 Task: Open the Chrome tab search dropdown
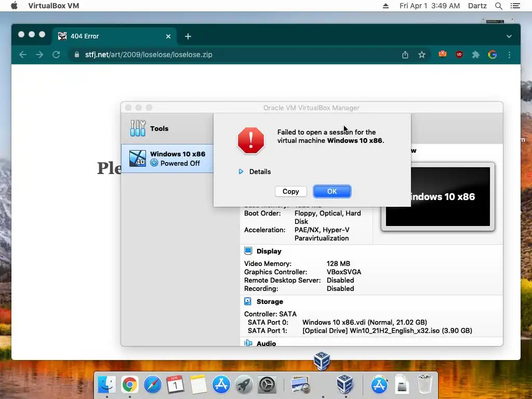pos(509,36)
